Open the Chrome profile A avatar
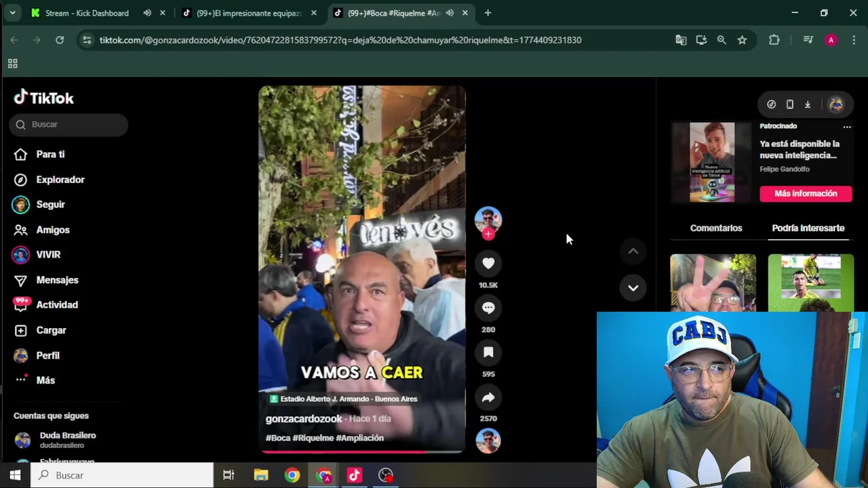868x488 pixels. (831, 40)
